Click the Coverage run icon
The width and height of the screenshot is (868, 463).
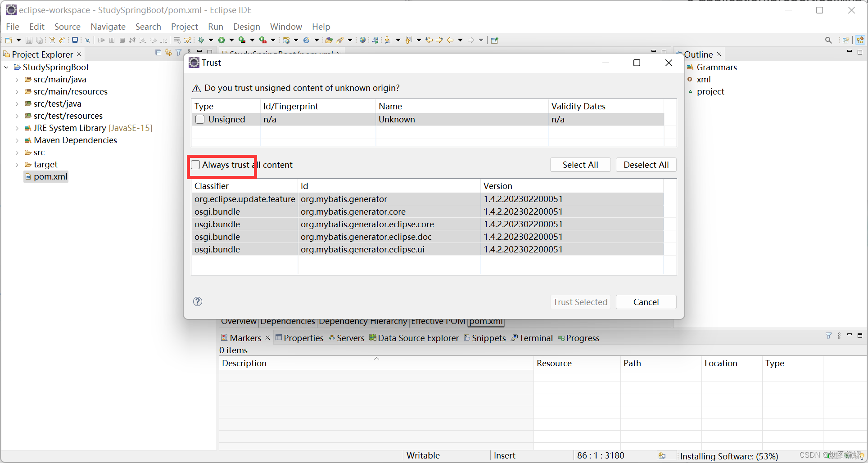coord(242,40)
